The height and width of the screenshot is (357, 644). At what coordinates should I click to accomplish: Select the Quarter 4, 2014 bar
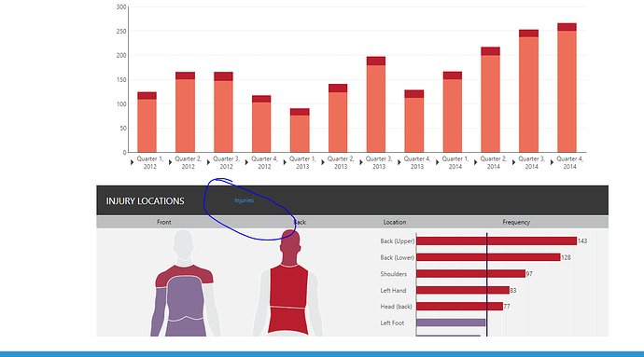[x=567, y=88]
